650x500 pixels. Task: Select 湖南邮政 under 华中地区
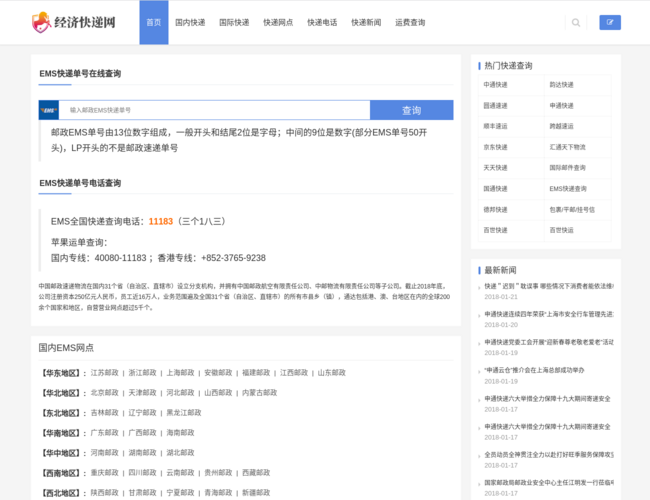[143, 452]
